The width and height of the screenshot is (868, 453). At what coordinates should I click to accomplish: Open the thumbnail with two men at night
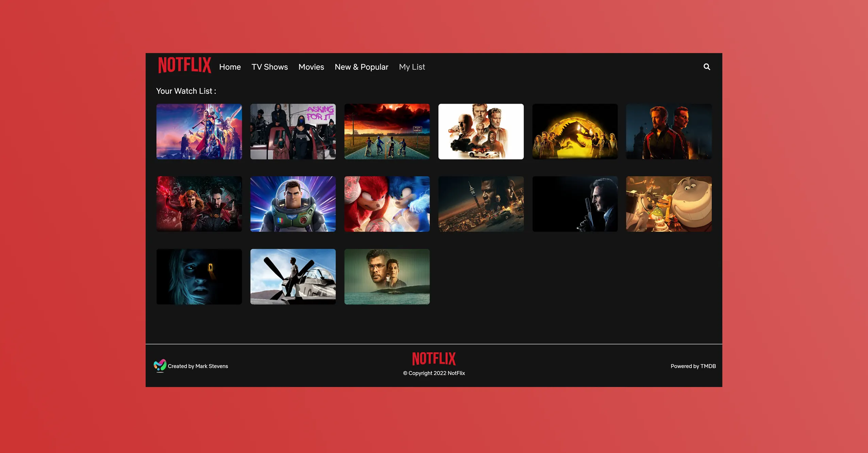[x=669, y=132]
